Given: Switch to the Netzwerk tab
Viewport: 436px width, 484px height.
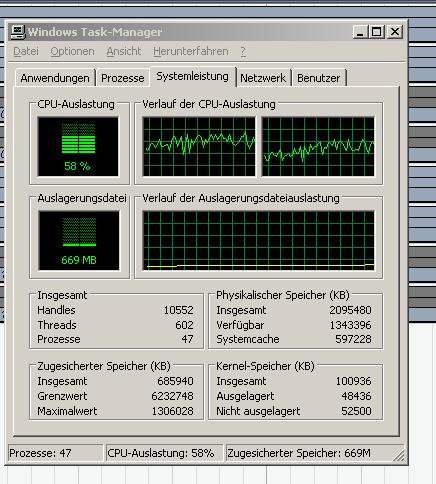Looking at the screenshot, I should (x=263, y=78).
